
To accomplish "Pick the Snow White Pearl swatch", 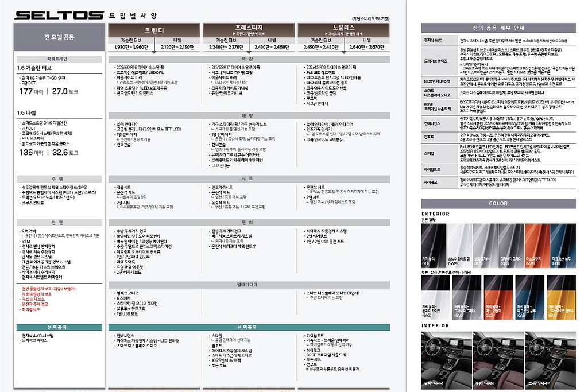I will click(459, 246).
